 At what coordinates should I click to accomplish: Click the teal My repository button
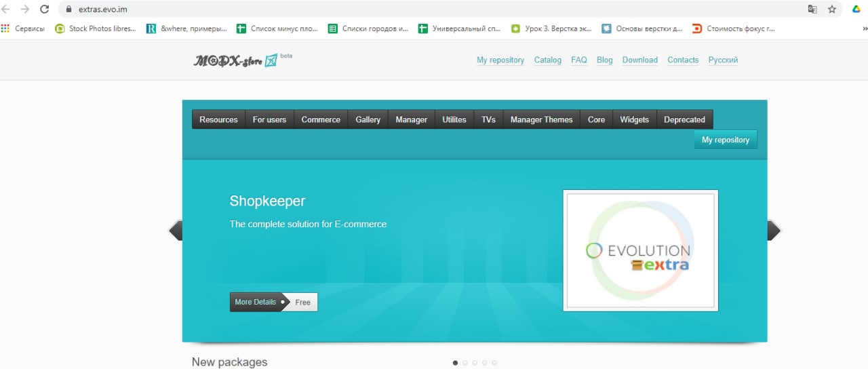click(726, 140)
